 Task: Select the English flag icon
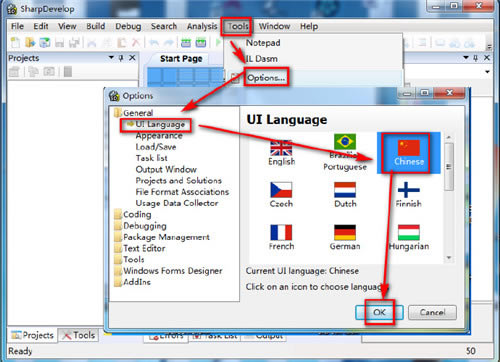(x=281, y=148)
